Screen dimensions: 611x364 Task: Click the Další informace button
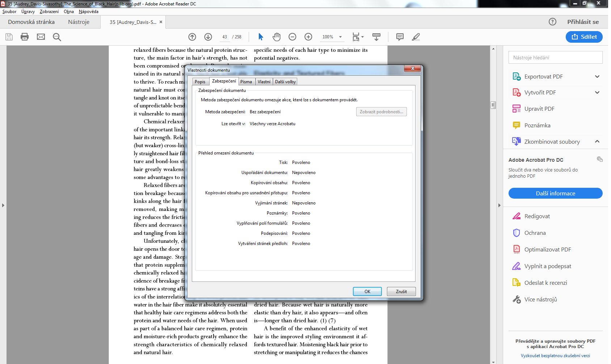pyautogui.click(x=556, y=193)
